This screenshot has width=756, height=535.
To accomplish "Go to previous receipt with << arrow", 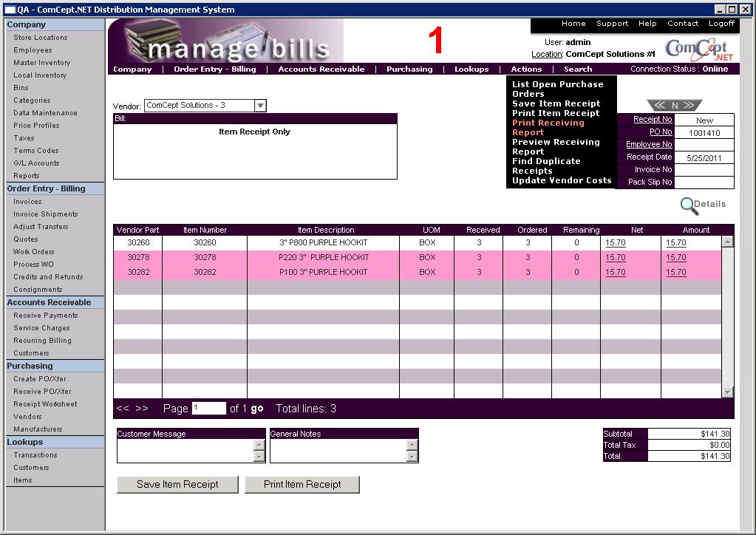I will (x=659, y=106).
